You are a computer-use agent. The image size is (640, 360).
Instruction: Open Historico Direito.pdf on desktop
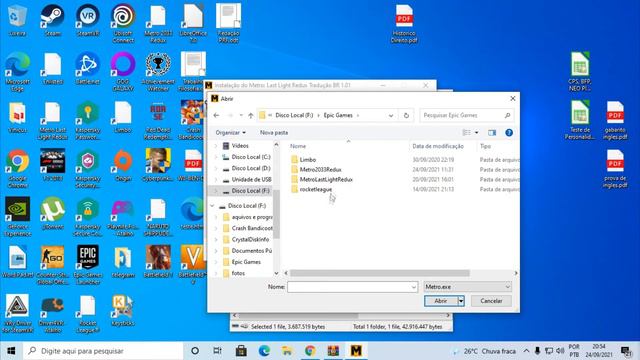tap(404, 23)
